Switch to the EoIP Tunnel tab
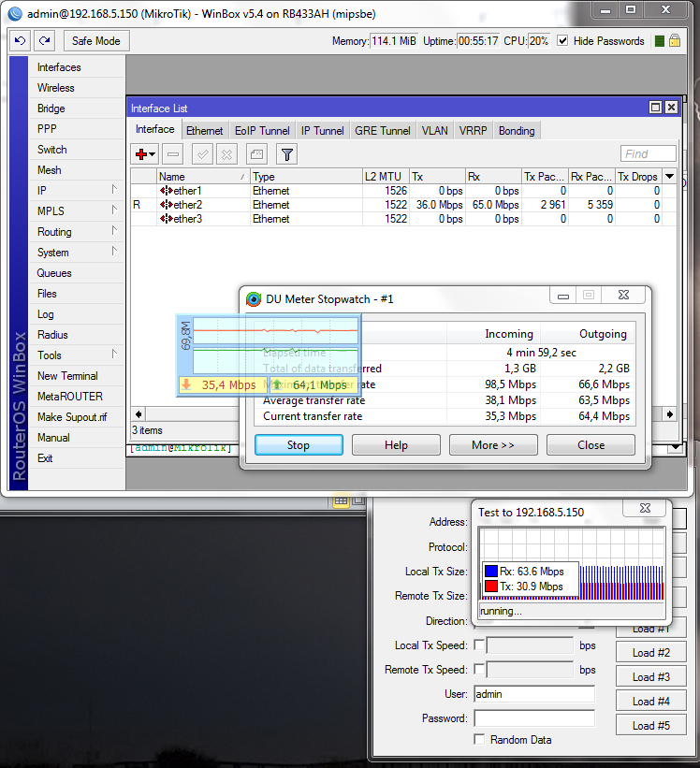 262,131
